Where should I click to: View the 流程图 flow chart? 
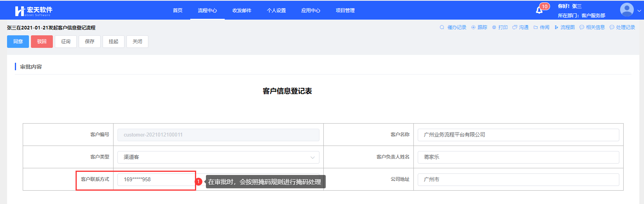[565, 27]
